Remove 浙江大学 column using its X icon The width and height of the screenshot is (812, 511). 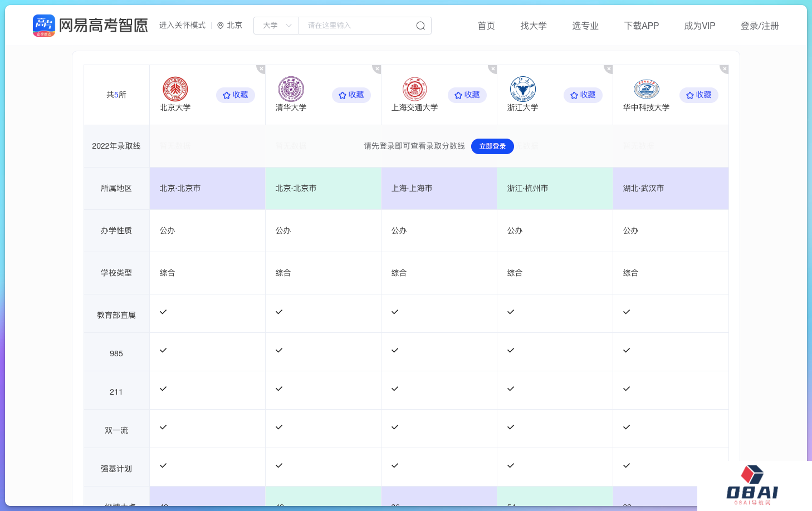tap(608, 69)
